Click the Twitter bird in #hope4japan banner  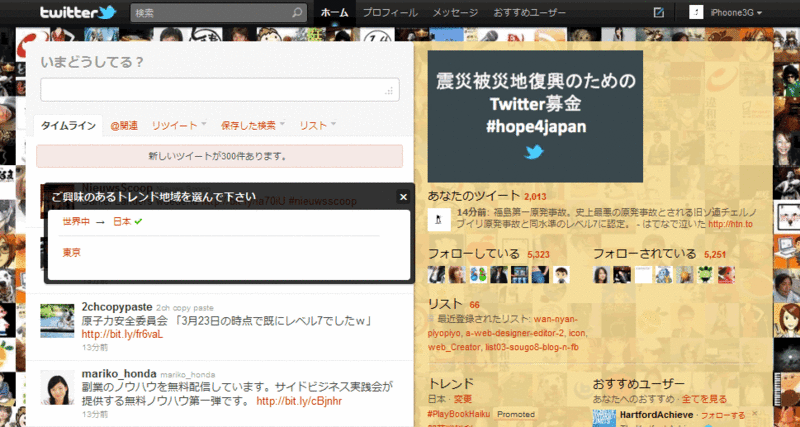[x=534, y=152]
